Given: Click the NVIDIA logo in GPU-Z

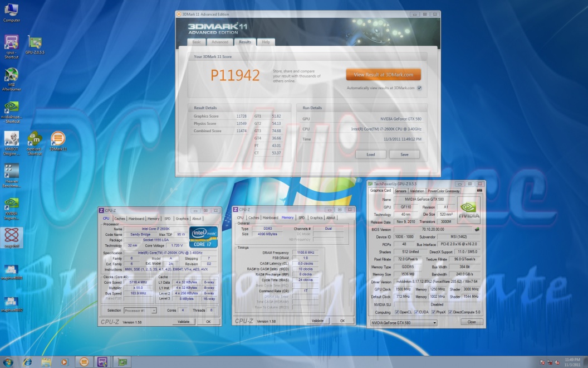Looking at the screenshot, I should point(469,207).
